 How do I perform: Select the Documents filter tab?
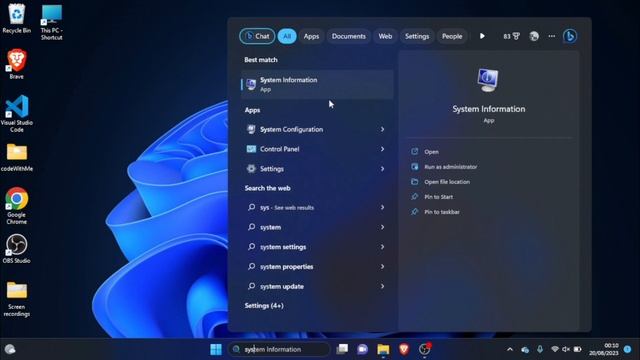click(x=349, y=36)
